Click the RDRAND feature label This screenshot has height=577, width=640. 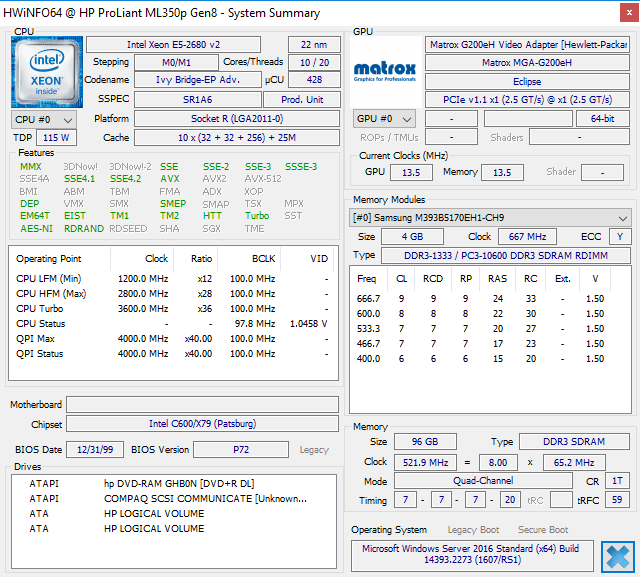click(x=84, y=229)
